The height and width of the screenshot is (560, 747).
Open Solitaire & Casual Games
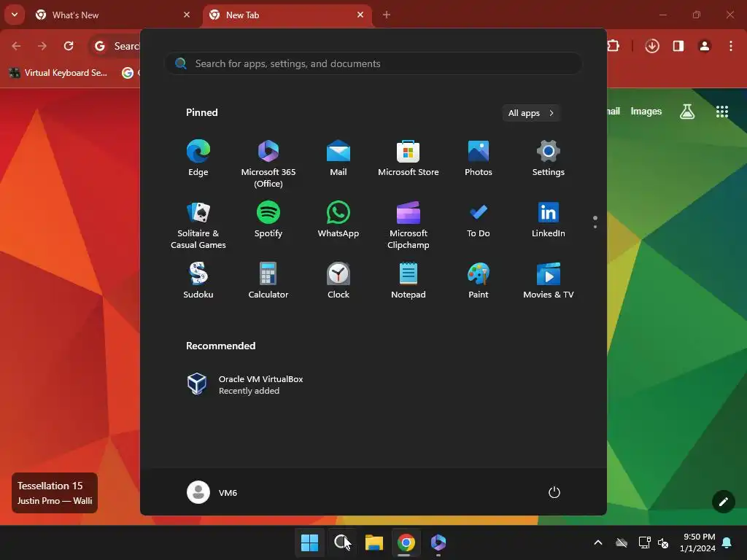[198, 225]
